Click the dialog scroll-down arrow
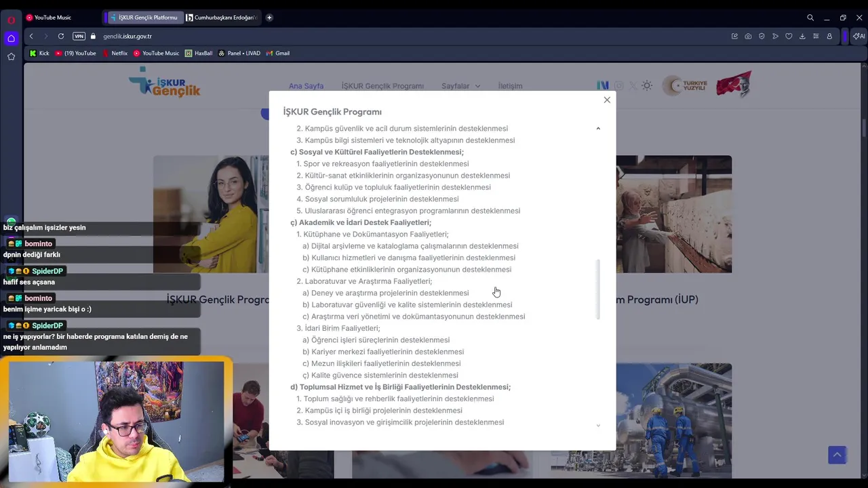 coord(598,426)
